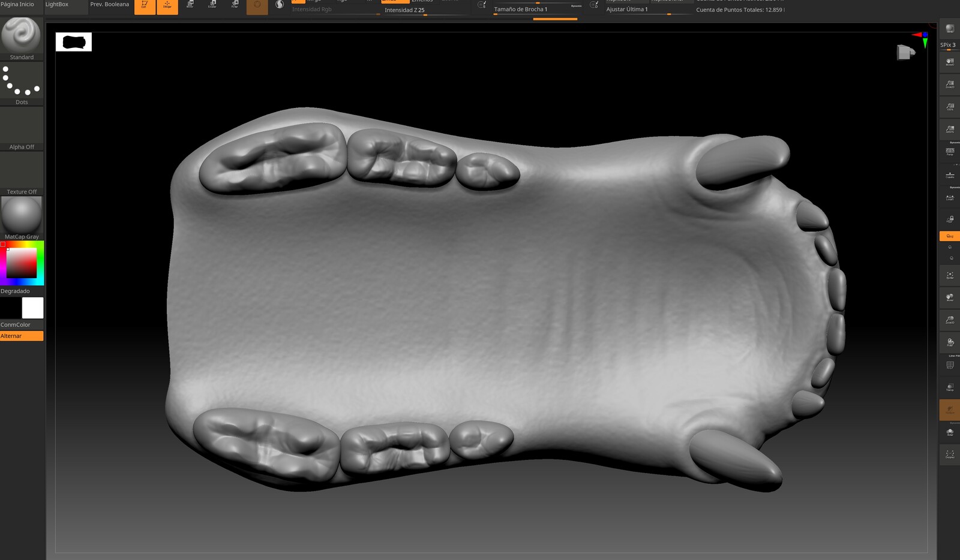This screenshot has height=560, width=960.
Task: Toggle the Alternar button
Action: point(22,336)
